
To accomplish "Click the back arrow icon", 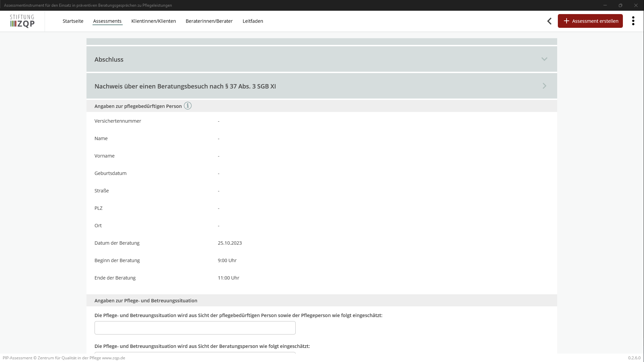I will (x=549, y=21).
